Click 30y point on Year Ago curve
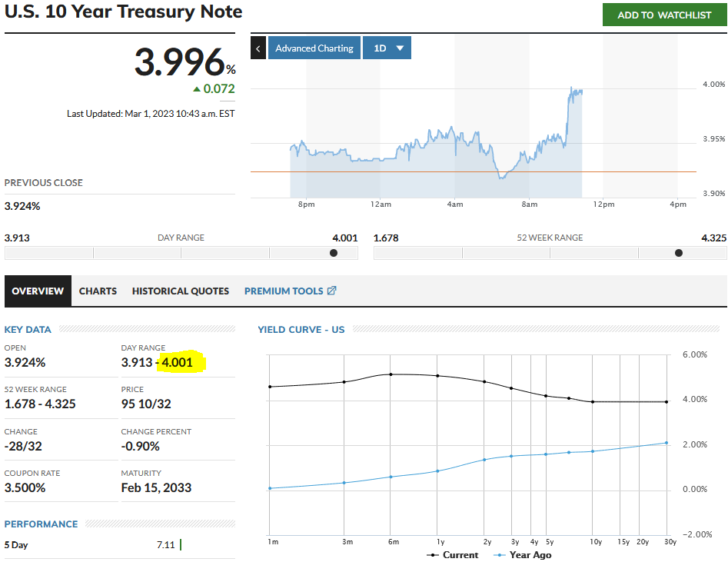Image resolution: width=728 pixels, height=562 pixels. (667, 443)
